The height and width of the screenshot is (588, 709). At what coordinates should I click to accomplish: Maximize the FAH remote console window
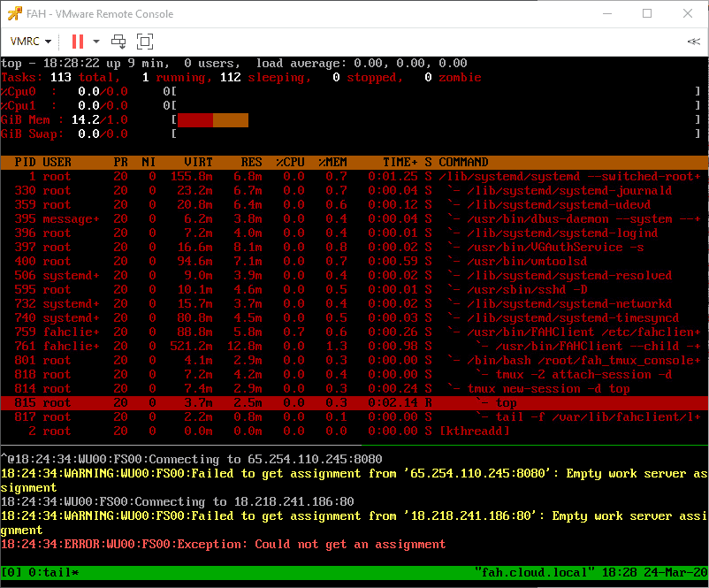click(647, 13)
